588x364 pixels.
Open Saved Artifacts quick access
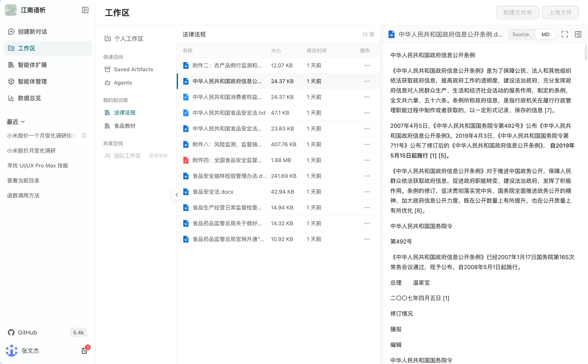click(x=129, y=69)
